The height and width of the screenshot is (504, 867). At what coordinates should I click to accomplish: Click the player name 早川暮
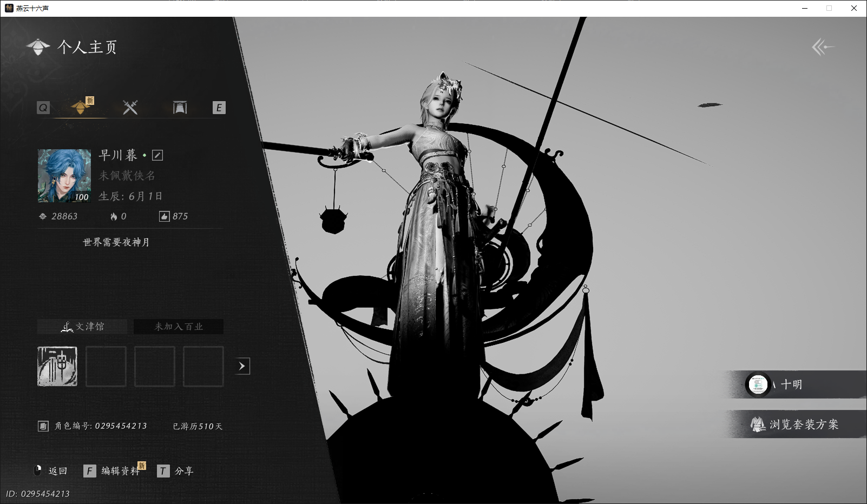(118, 155)
